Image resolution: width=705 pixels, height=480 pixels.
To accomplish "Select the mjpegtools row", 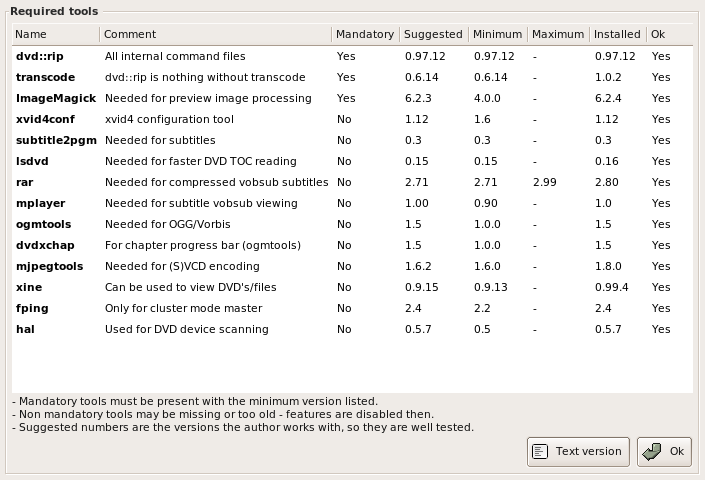I will tap(352, 267).
